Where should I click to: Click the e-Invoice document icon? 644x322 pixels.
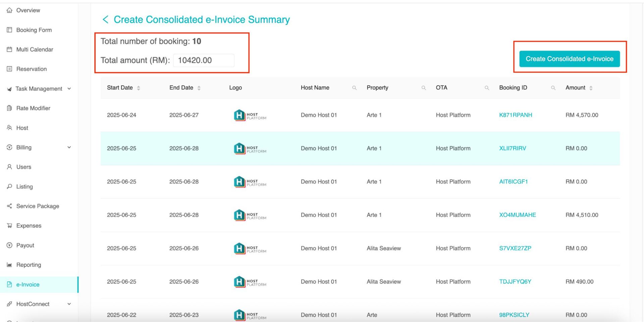9,284
